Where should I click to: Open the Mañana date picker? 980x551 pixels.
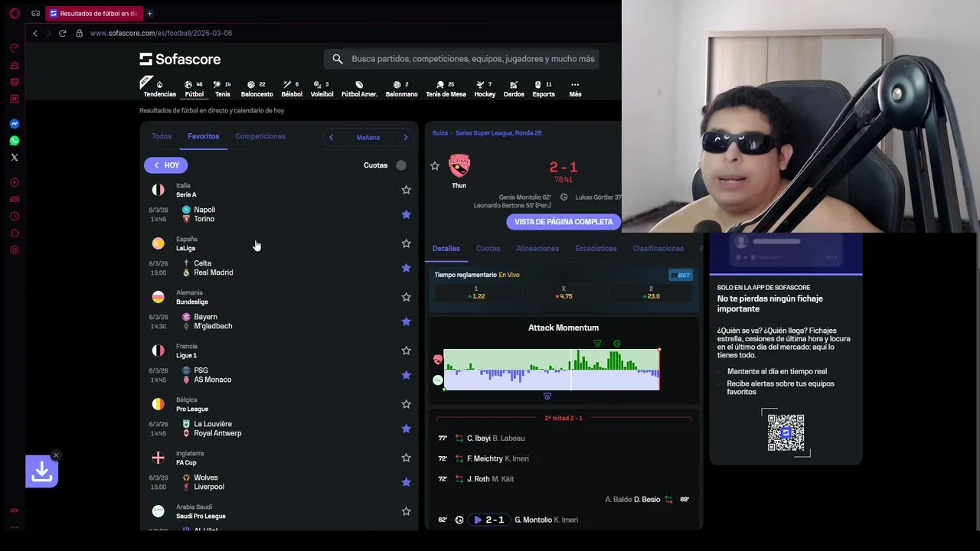(368, 138)
